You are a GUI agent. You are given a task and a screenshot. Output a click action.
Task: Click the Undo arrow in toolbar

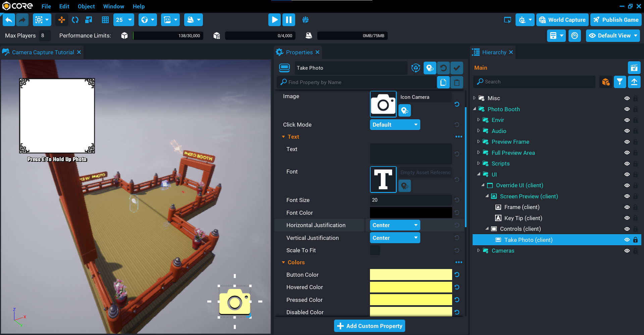tap(9, 20)
